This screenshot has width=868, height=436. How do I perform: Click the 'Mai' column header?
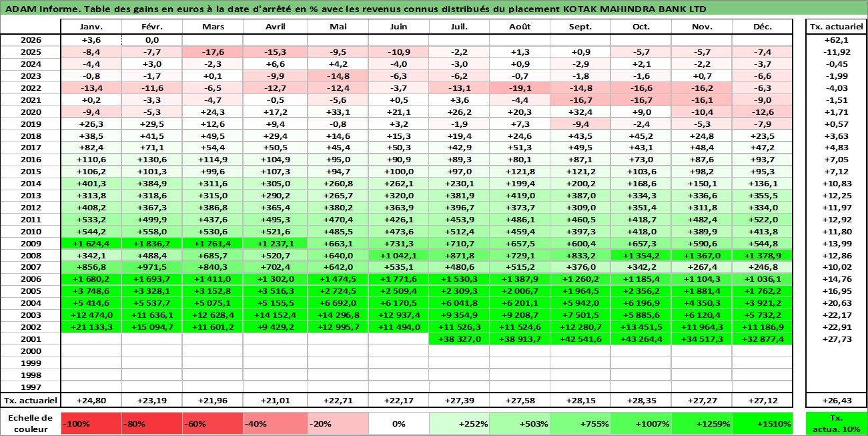pyautogui.click(x=338, y=27)
